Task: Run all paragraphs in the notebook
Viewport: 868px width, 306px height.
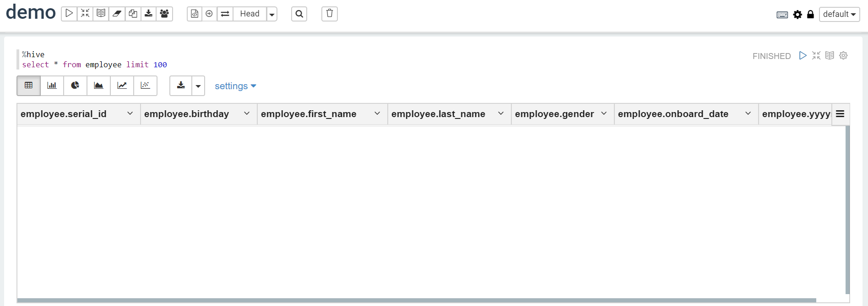Action: coord(69,14)
